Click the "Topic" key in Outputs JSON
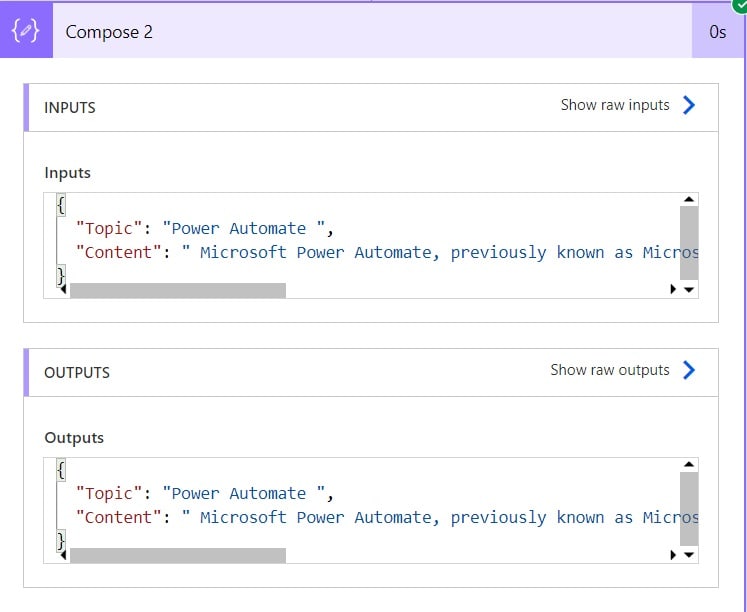 pos(109,494)
